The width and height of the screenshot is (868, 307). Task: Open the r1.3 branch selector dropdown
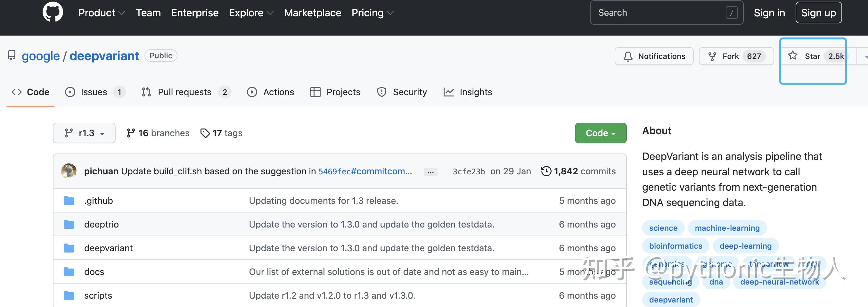(84, 133)
